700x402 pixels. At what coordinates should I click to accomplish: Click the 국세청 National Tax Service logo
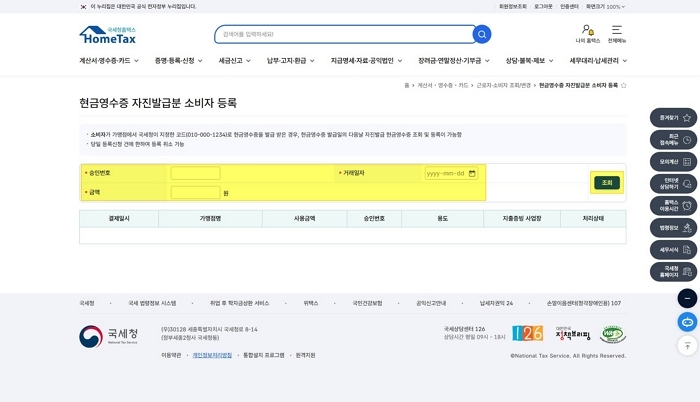click(x=108, y=336)
